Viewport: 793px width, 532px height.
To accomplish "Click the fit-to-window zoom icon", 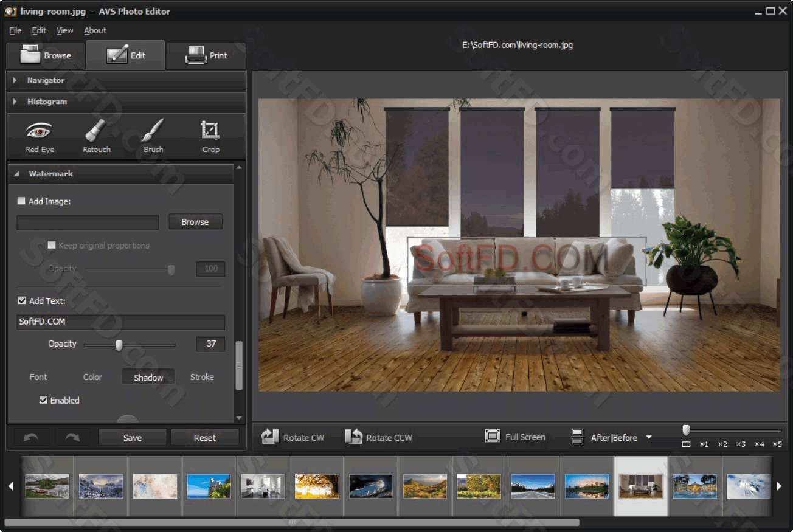I will pos(686,444).
